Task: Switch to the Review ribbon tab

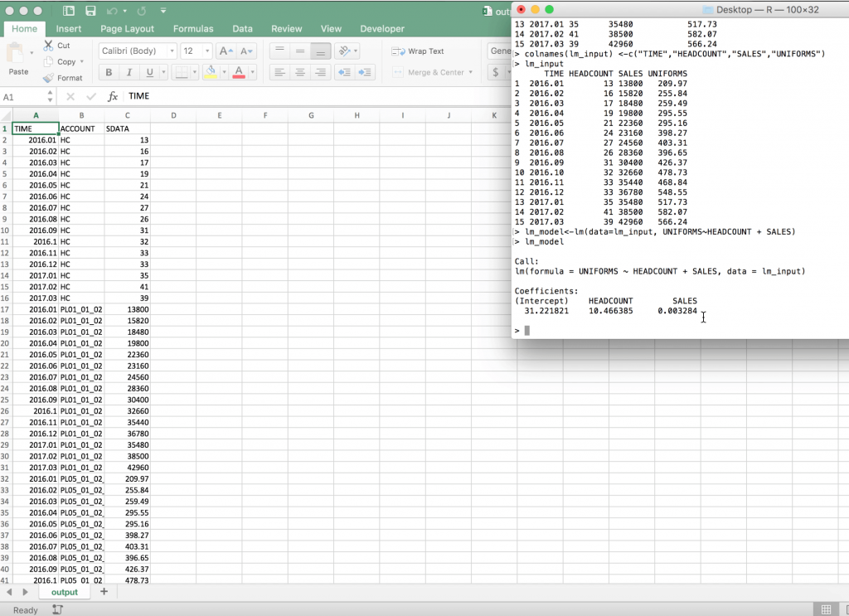Action: tap(286, 29)
